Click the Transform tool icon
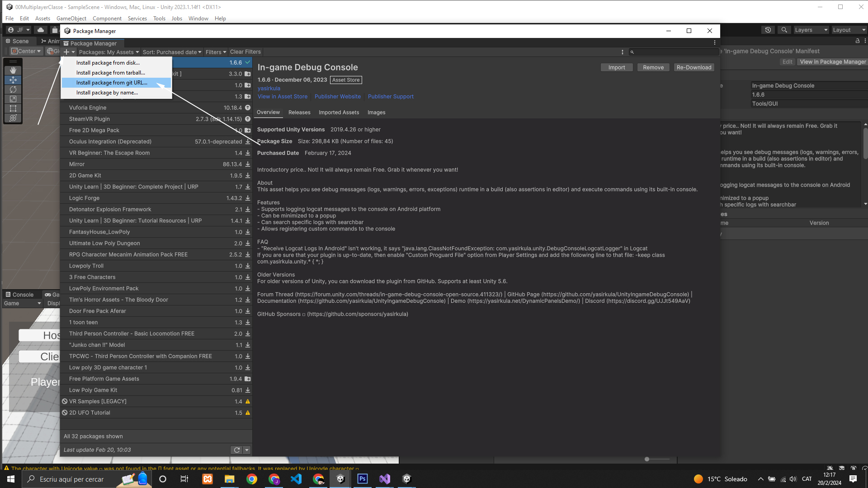This screenshot has width=868, height=488. pyautogui.click(x=13, y=118)
